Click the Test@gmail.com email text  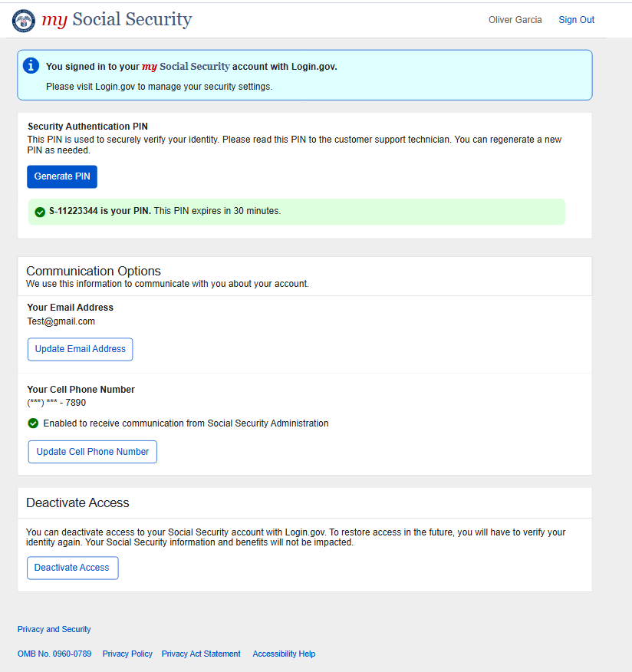tap(61, 321)
